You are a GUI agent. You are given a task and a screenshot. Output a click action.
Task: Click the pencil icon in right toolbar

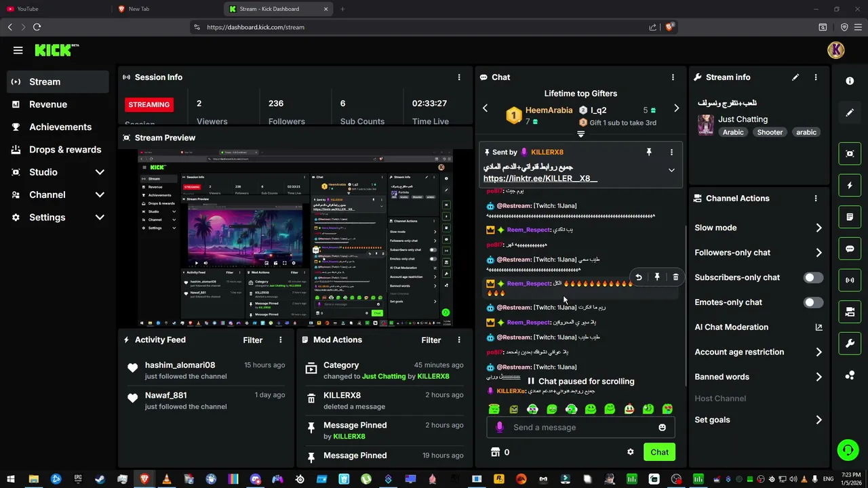(850, 113)
